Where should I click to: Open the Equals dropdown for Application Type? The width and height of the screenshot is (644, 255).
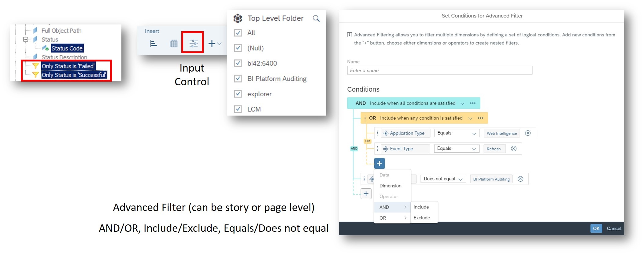(457, 133)
